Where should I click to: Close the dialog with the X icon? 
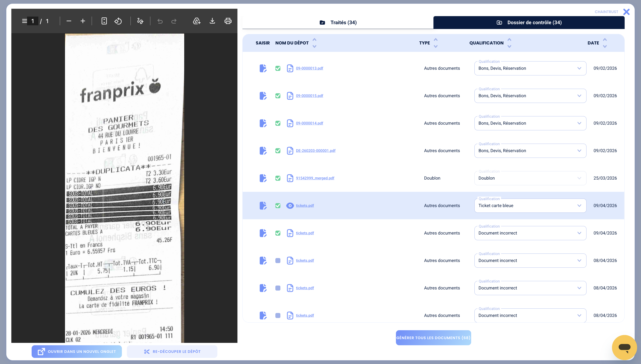(x=626, y=12)
